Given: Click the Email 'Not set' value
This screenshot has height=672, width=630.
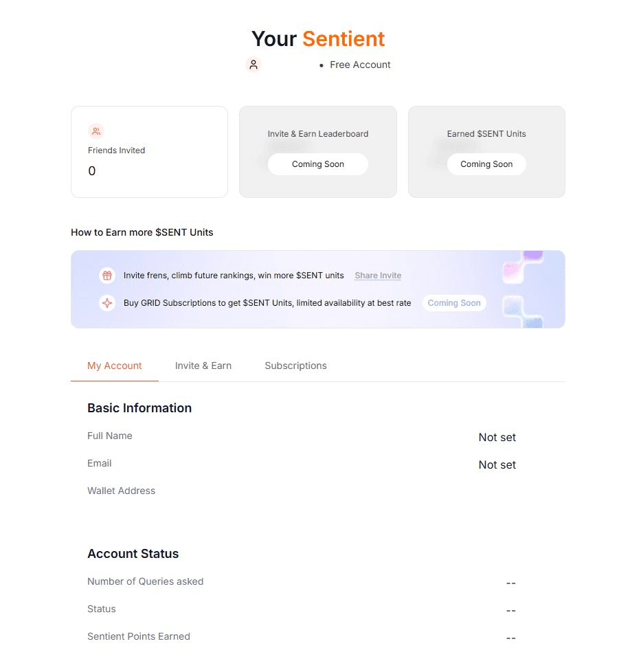Looking at the screenshot, I should [497, 465].
